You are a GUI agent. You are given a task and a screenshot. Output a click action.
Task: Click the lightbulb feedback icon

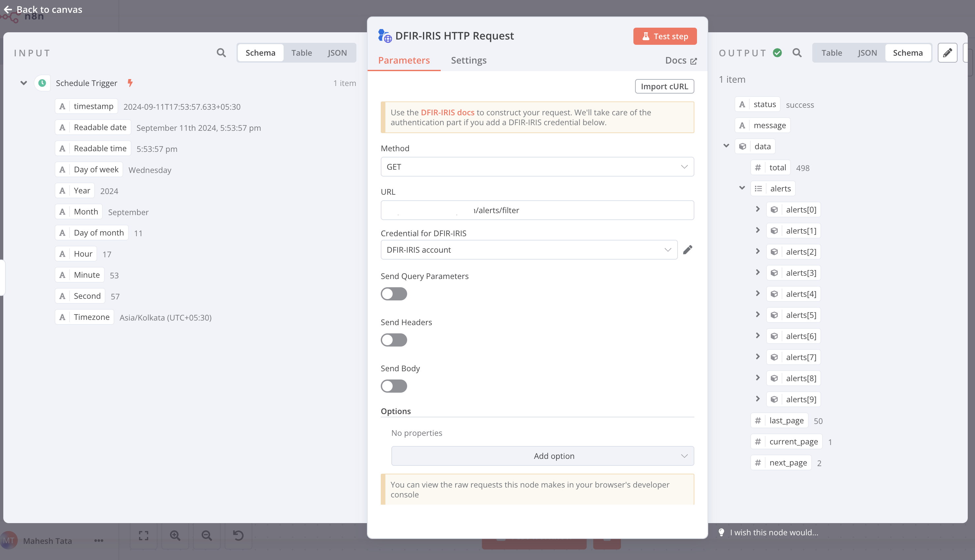[722, 532]
